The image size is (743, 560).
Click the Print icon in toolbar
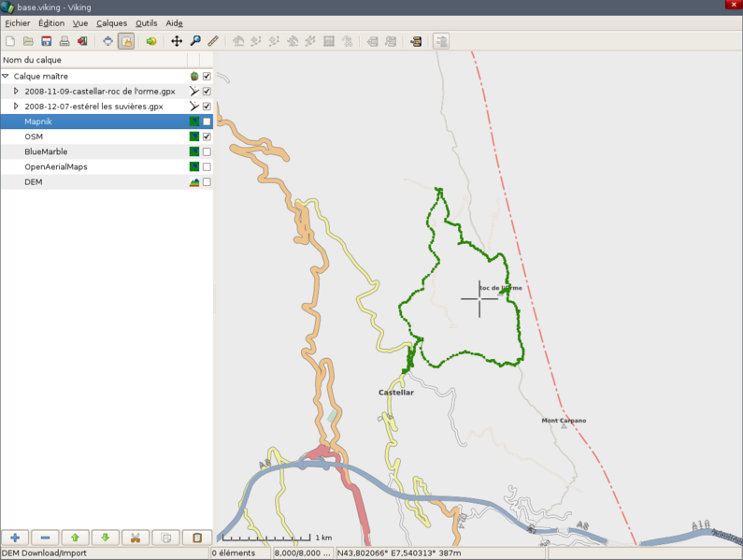click(64, 41)
